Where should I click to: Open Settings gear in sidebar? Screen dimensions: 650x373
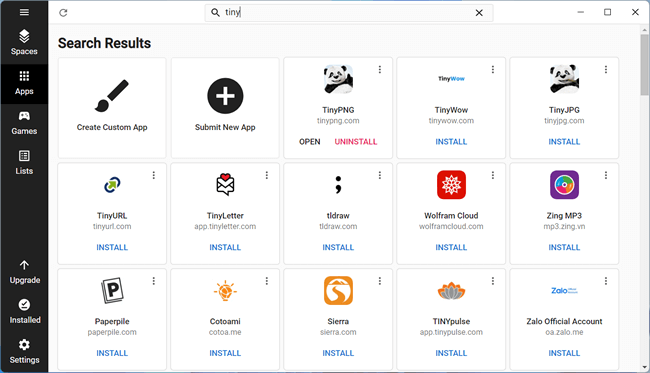(x=24, y=345)
